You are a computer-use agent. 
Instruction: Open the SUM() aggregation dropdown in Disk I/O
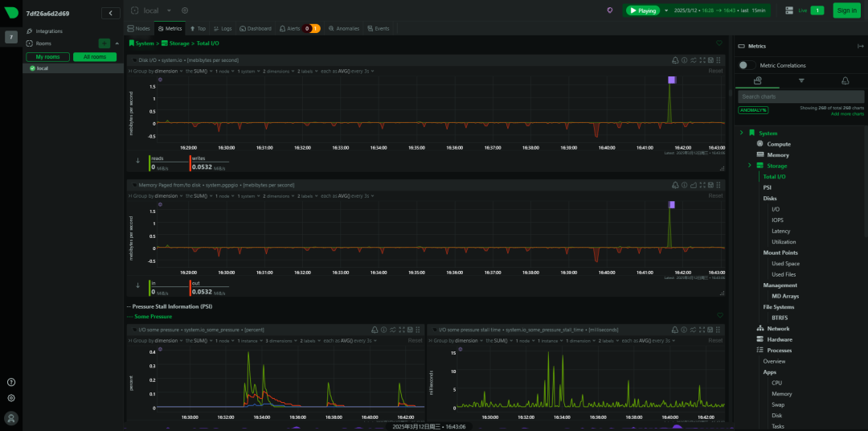pyautogui.click(x=199, y=71)
